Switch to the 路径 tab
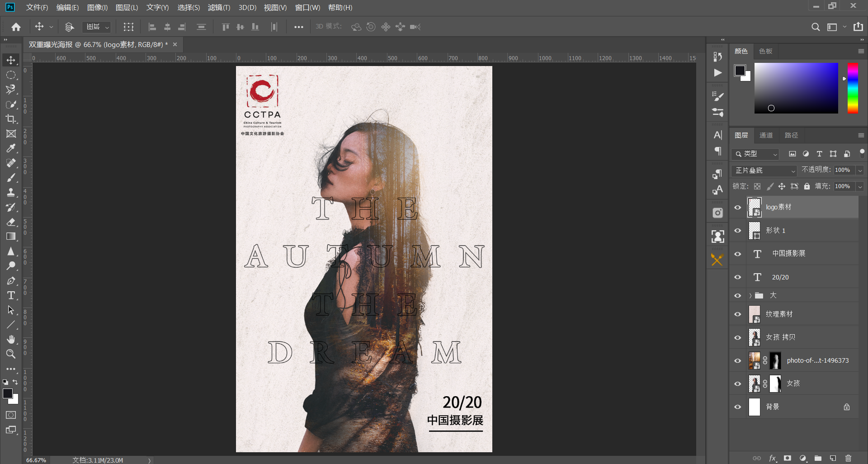This screenshot has width=868, height=464. pyautogui.click(x=791, y=135)
